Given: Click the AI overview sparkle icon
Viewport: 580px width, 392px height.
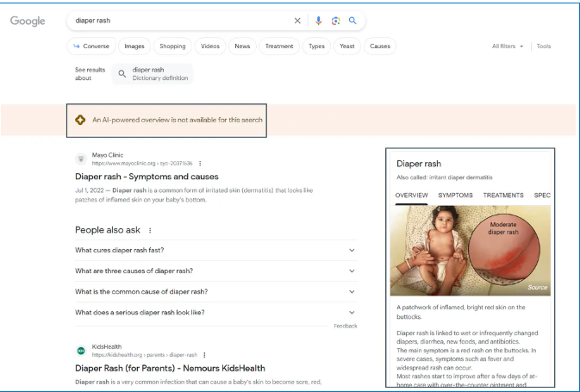Looking at the screenshot, I should coord(80,120).
